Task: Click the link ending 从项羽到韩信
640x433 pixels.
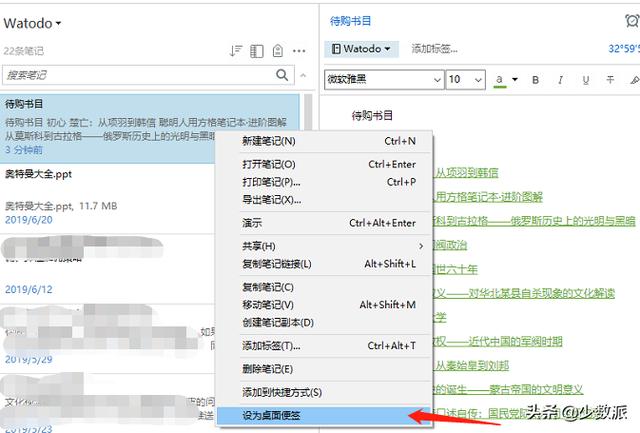Action: click(x=466, y=173)
